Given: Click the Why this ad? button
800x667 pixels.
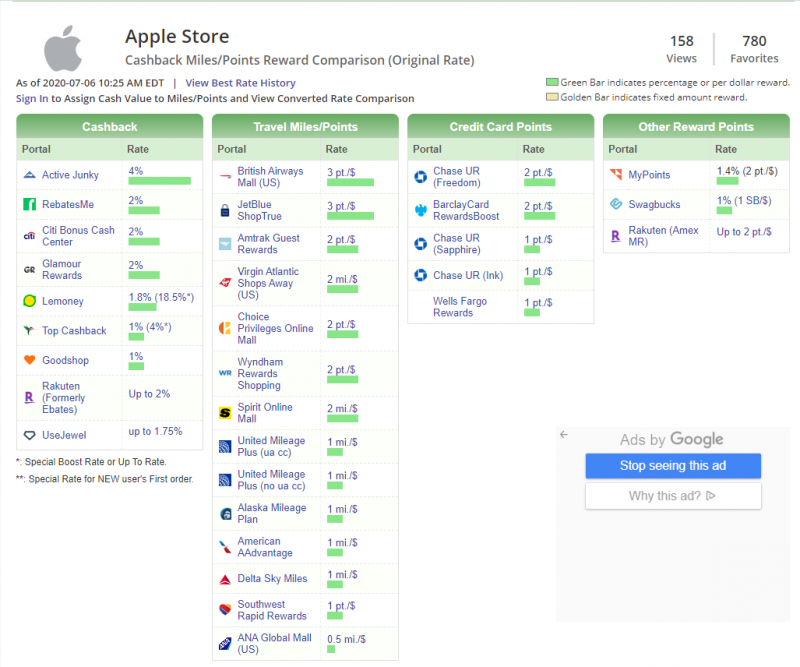Looking at the screenshot, I should click(x=673, y=496).
